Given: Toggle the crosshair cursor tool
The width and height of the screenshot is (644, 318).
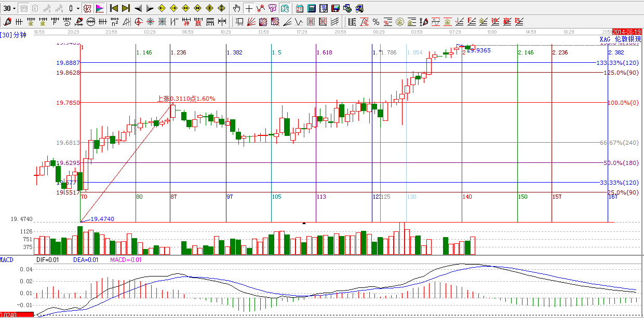Looking at the screenshot, I should point(249,8).
